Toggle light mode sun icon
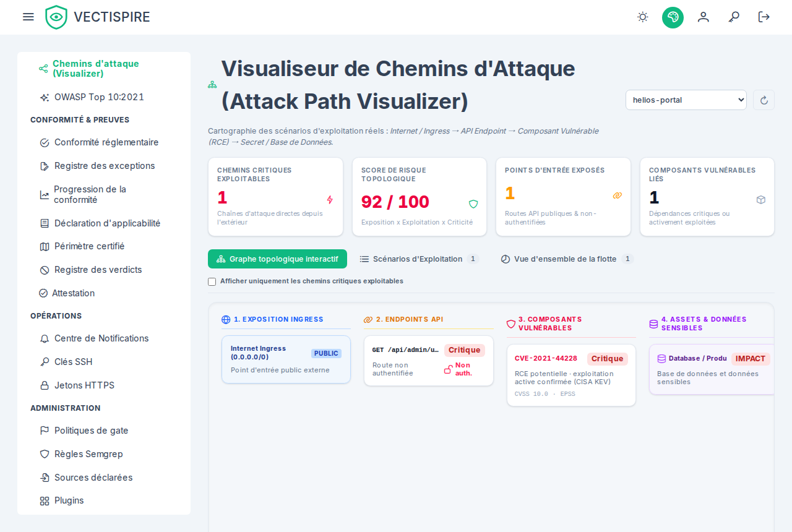The height and width of the screenshot is (532, 792). (x=643, y=17)
